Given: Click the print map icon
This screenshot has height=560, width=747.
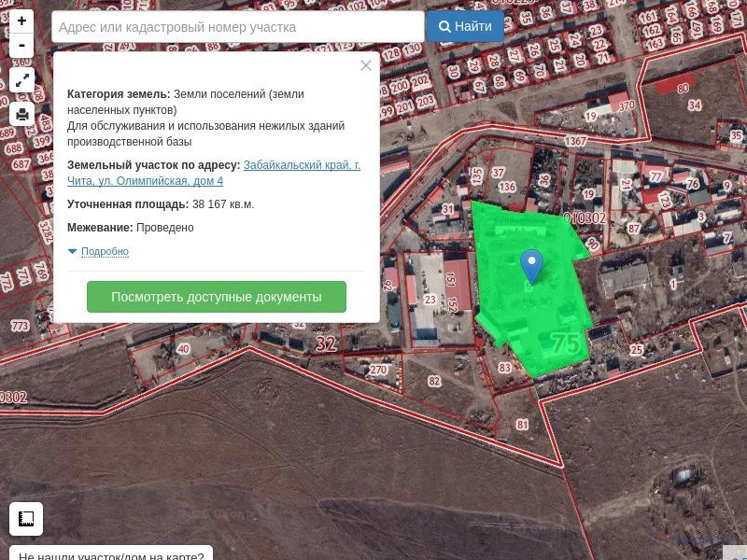Looking at the screenshot, I should point(21,114).
